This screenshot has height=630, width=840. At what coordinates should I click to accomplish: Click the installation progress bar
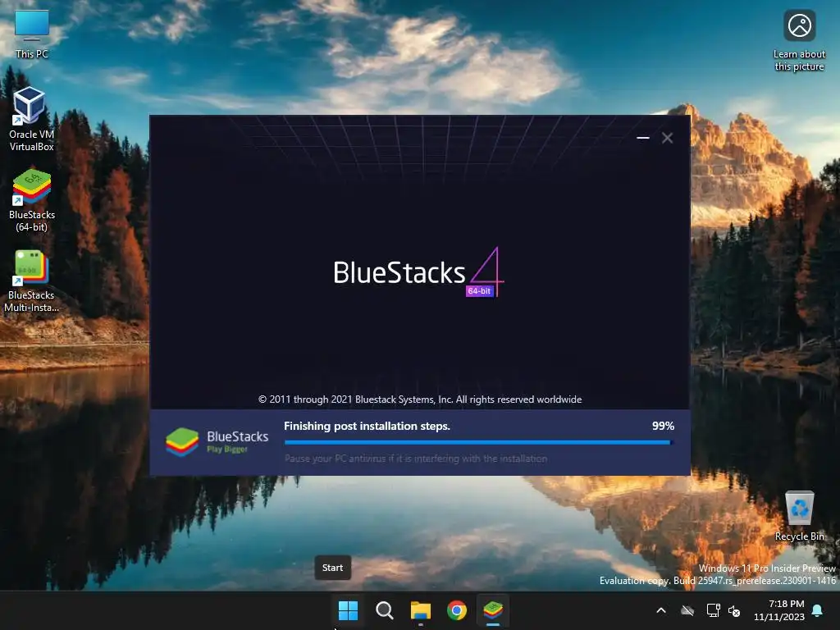coord(478,442)
